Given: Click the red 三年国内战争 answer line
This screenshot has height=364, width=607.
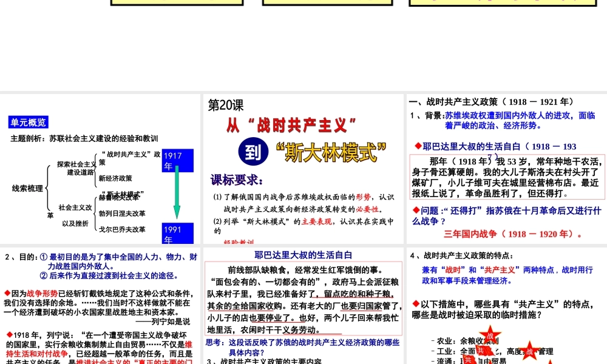Looking at the screenshot, I should click(512, 234).
